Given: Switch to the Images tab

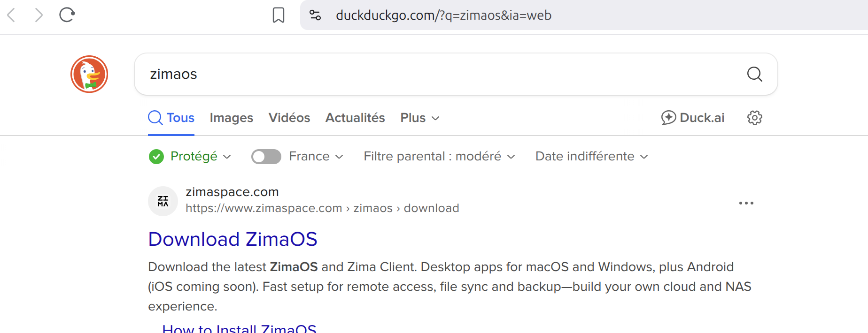Looking at the screenshot, I should click(x=231, y=118).
